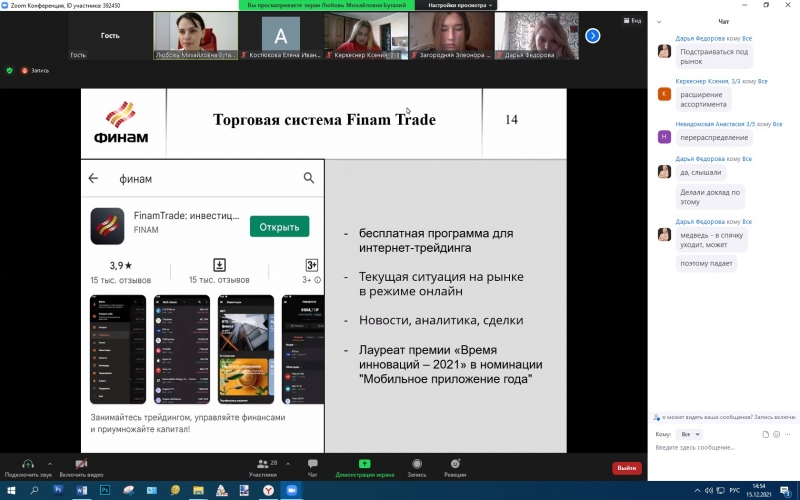
Task: Click the 3,9 star rating
Action: click(121, 265)
